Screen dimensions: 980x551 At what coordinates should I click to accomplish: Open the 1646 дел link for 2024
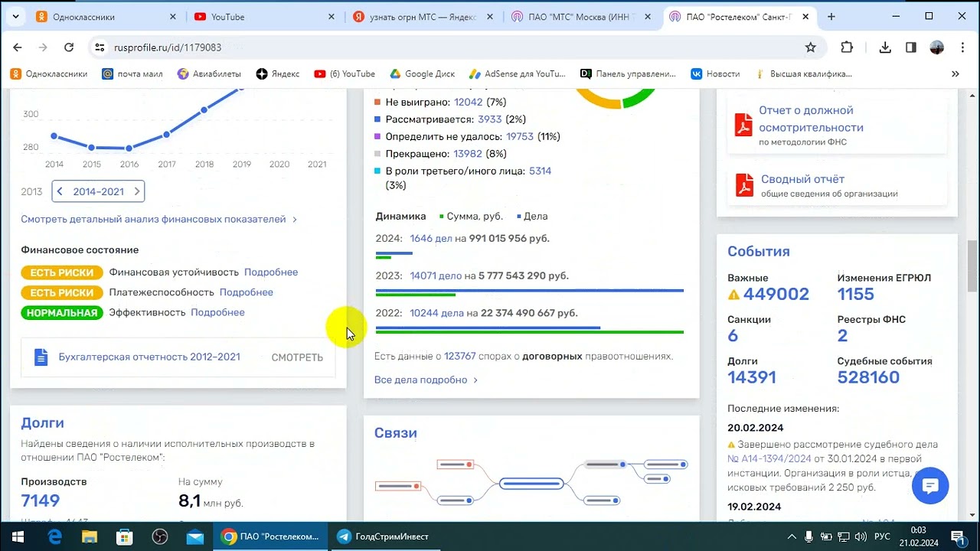click(431, 239)
